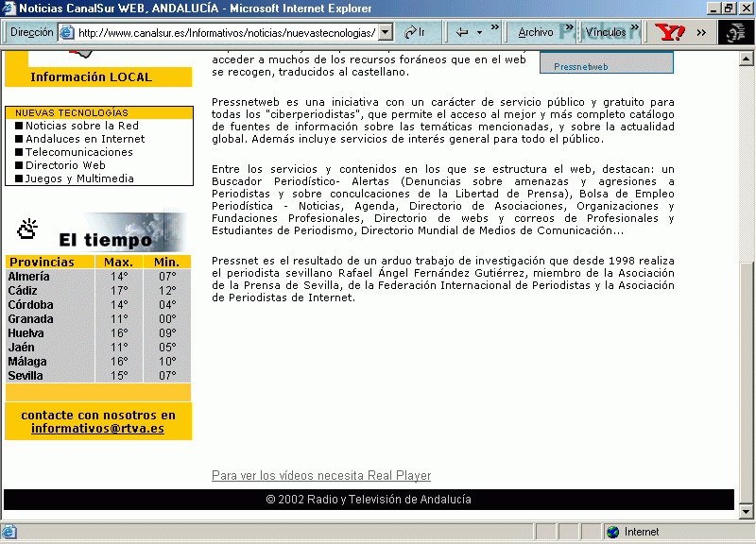Open the address bar URL dropdown
The width and height of the screenshot is (756, 544).
[385, 32]
